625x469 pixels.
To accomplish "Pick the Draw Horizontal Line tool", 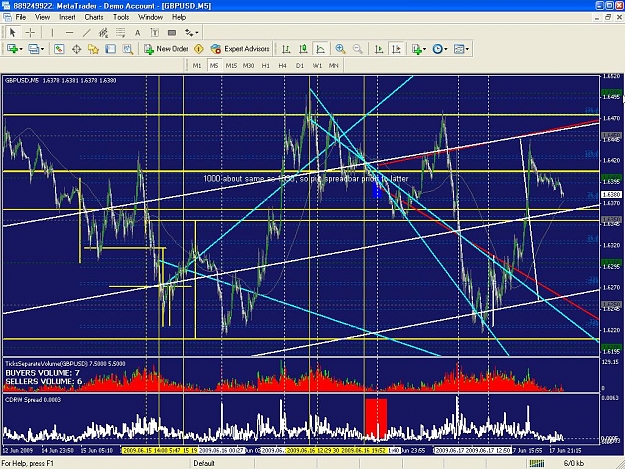I will click(69, 33).
